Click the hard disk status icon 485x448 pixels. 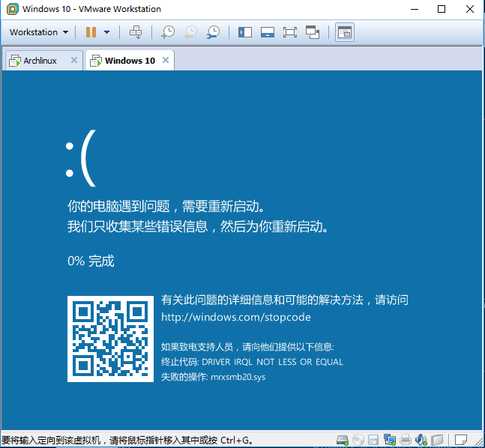(x=342, y=440)
